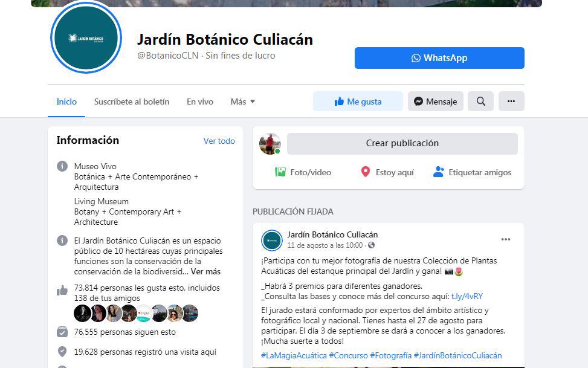588x368 pixels.
Task: Toggle following via the Suscríbete al boletín option
Action: [132, 102]
